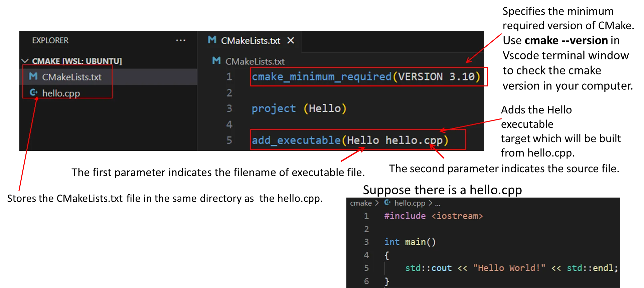Collapse the CMAKE [WSL: UBUNTU] folder chevron
This screenshot has height=288, width=644.
[25, 61]
